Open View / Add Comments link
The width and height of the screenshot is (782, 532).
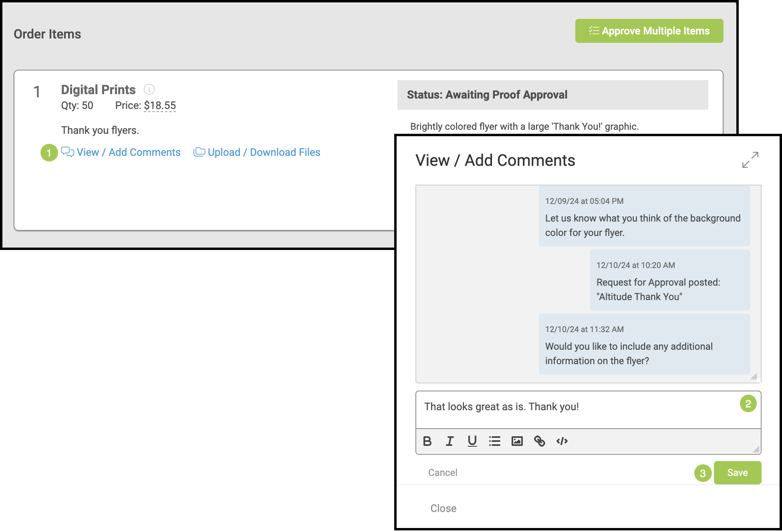point(128,152)
